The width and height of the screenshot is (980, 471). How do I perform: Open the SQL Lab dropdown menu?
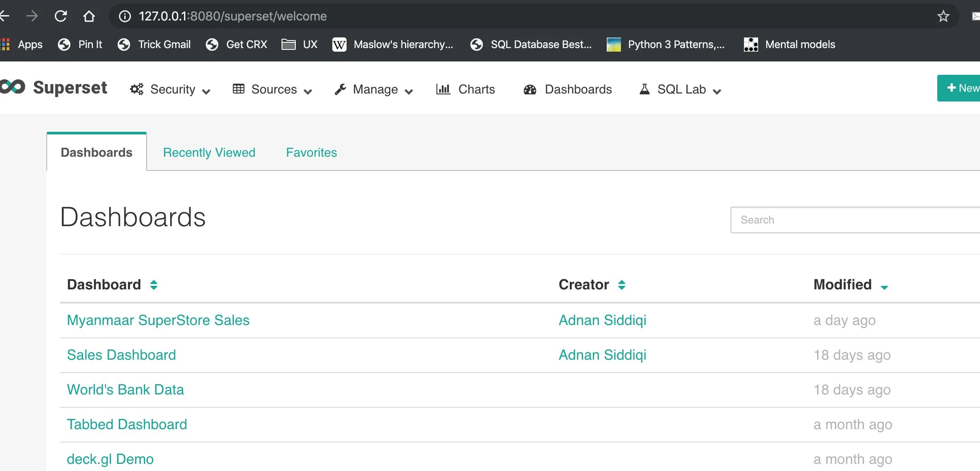pyautogui.click(x=680, y=89)
